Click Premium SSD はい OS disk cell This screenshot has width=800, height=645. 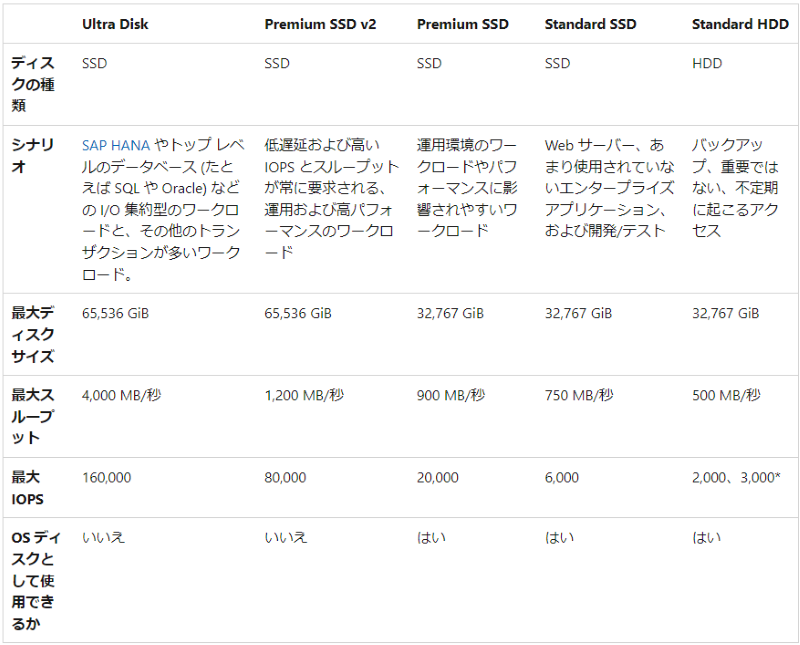431,537
